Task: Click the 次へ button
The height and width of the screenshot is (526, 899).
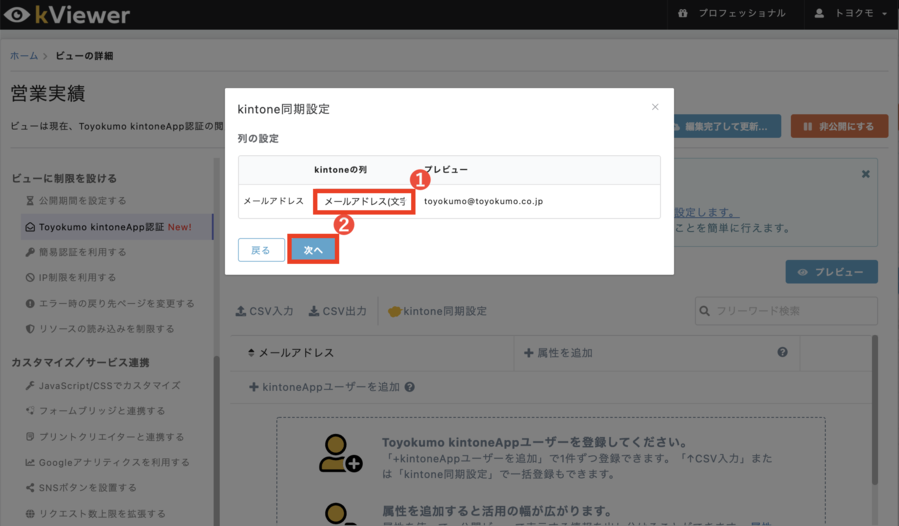Action: point(313,250)
